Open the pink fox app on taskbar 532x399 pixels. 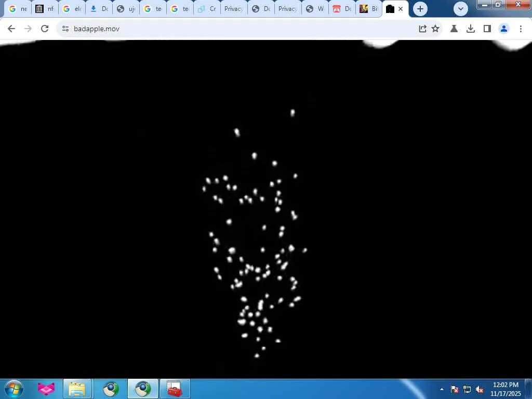coord(46,389)
